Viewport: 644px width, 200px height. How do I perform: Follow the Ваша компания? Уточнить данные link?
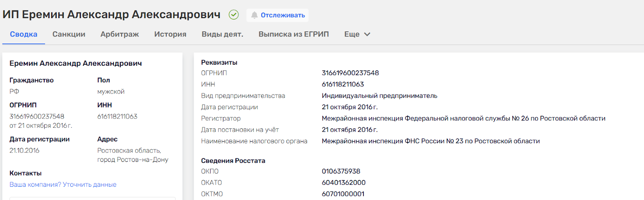[63, 185]
